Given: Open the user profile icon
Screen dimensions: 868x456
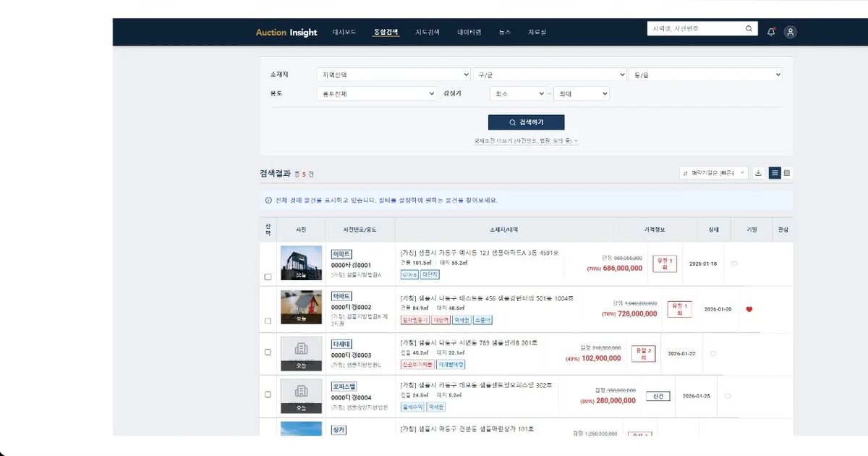Looking at the screenshot, I should tap(791, 32).
